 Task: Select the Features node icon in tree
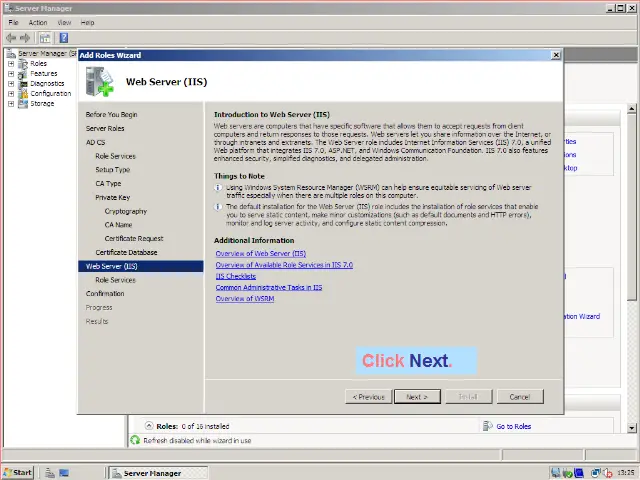(23, 74)
